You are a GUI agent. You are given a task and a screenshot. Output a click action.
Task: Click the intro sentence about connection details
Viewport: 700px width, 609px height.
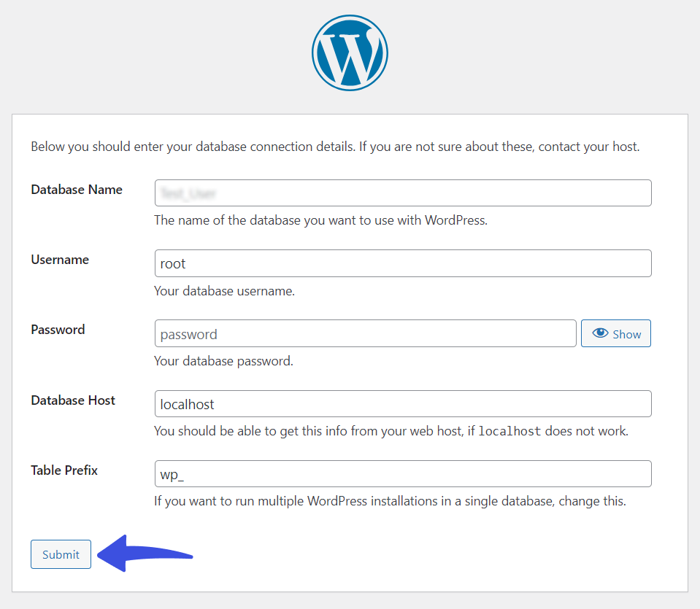(x=335, y=147)
